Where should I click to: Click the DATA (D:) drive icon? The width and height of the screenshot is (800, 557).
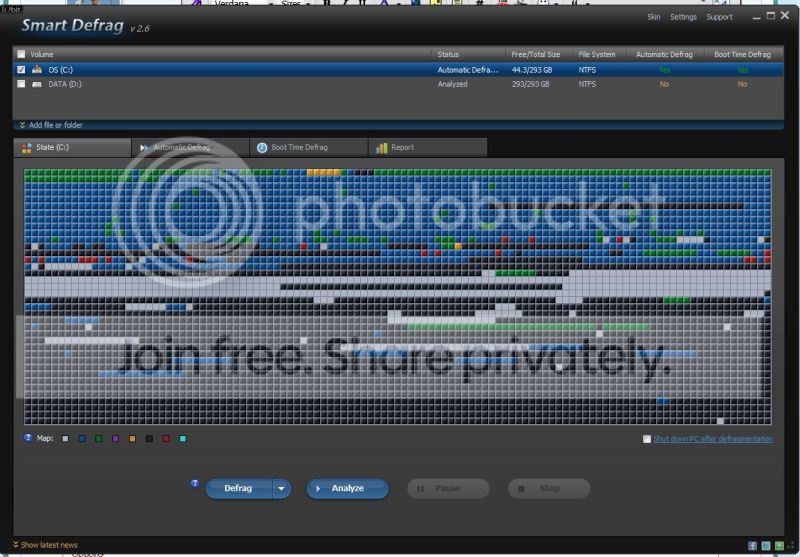tap(37, 84)
